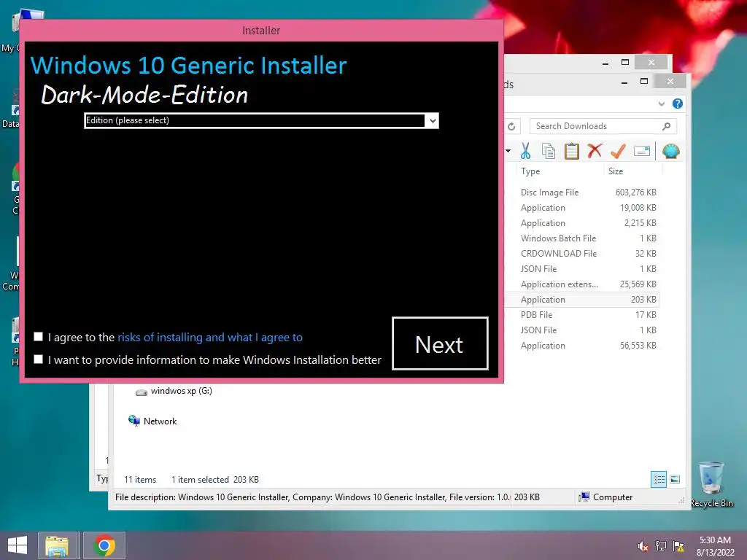Select the Application 19,008 KB row

tap(582, 208)
